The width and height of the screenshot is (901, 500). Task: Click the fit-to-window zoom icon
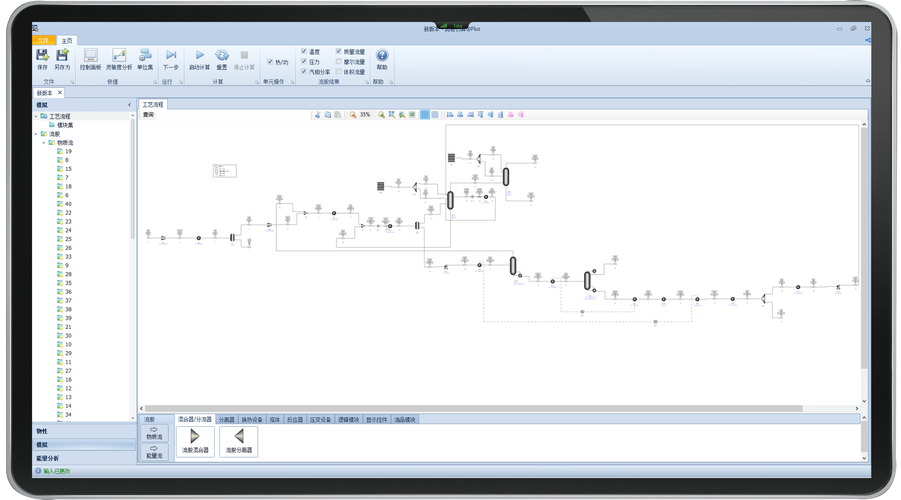point(391,115)
